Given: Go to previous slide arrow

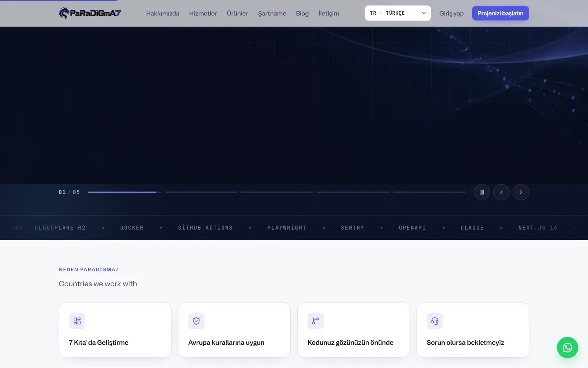Looking at the screenshot, I should (501, 192).
